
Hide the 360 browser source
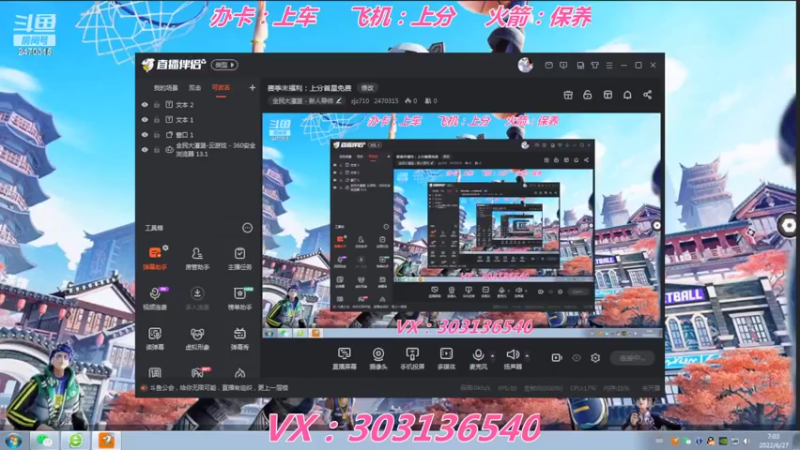pos(145,149)
